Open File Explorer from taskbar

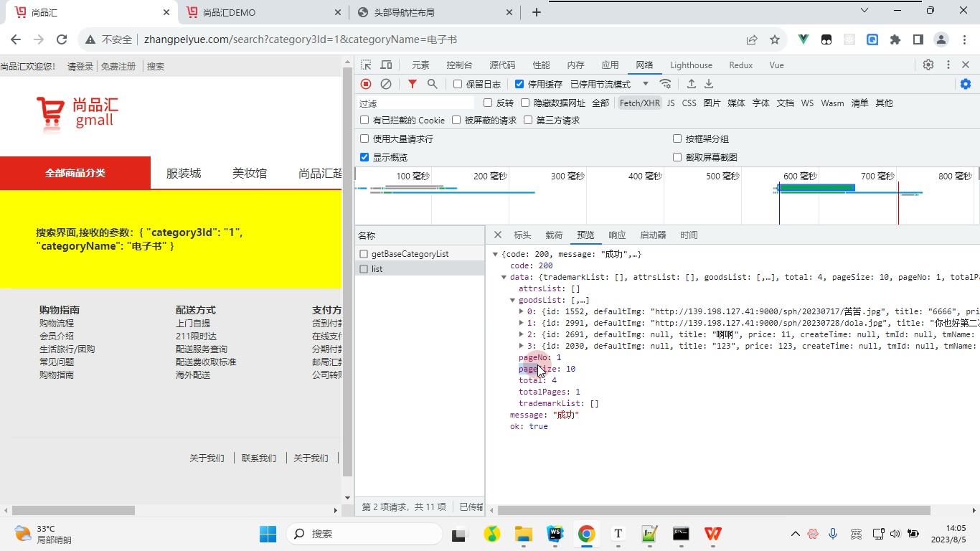(x=523, y=534)
